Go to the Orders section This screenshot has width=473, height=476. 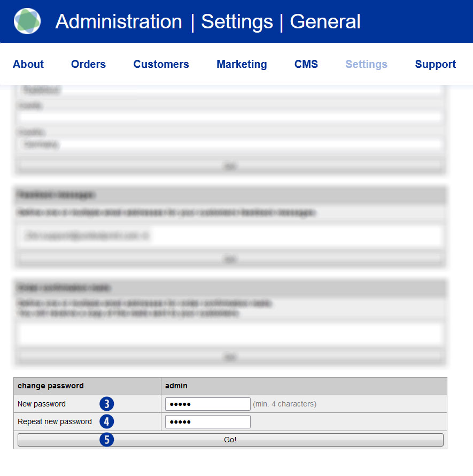(x=88, y=64)
